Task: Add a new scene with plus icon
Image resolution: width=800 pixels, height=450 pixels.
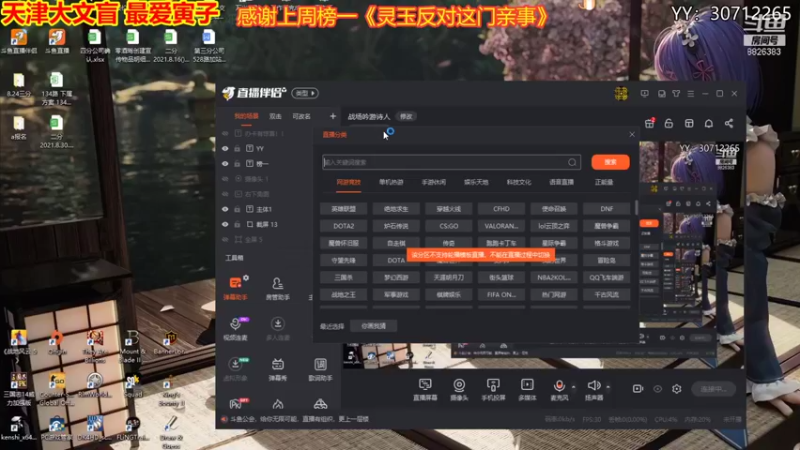Action: click(333, 116)
